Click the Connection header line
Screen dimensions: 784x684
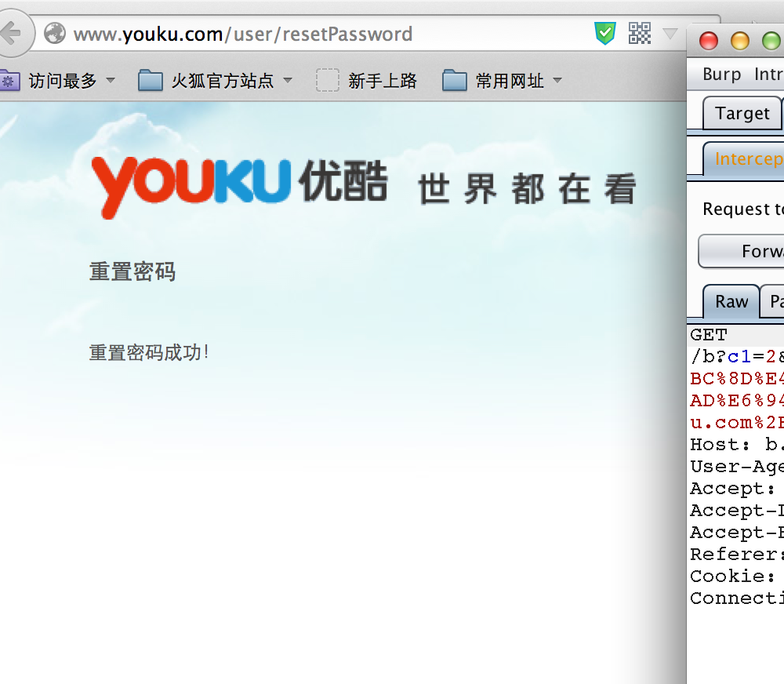tap(736, 598)
